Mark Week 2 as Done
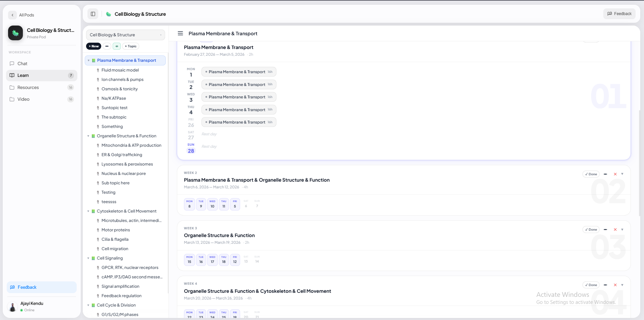This screenshot has width=644, height=320. [x=591, y=174]
